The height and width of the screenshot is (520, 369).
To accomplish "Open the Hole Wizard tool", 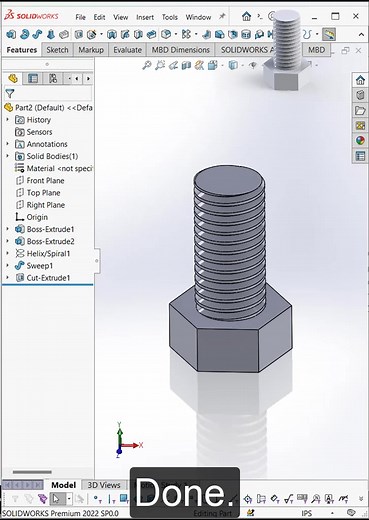I will (91, 34).
